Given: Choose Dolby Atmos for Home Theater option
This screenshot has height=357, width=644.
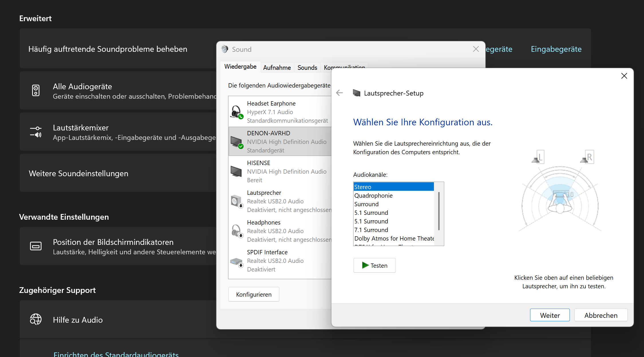Looking at the screenshot, I should tap(394, 239).
